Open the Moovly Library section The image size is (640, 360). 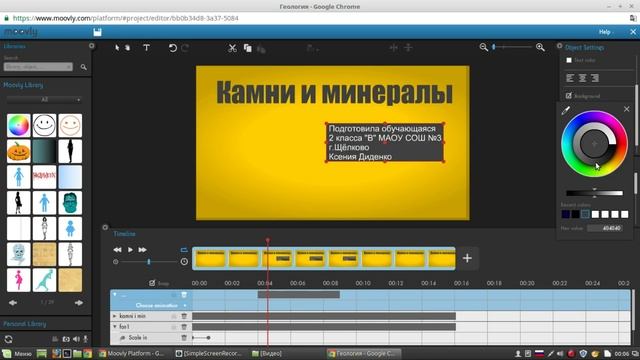[23, 85]
